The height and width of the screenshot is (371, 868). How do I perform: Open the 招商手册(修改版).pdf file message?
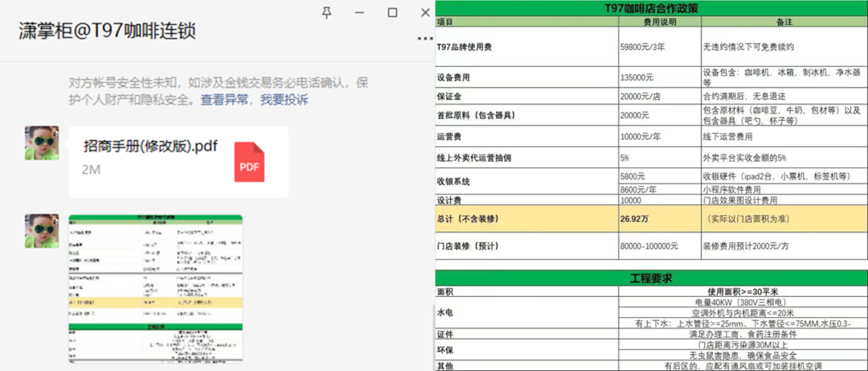coord(150,146)
